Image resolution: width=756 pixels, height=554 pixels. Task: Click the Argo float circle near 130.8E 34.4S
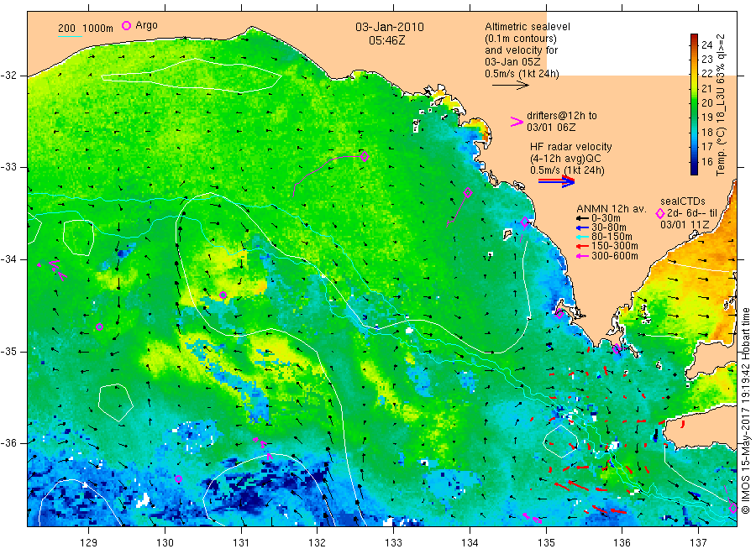pyautogui.click(x=223, y=295)
